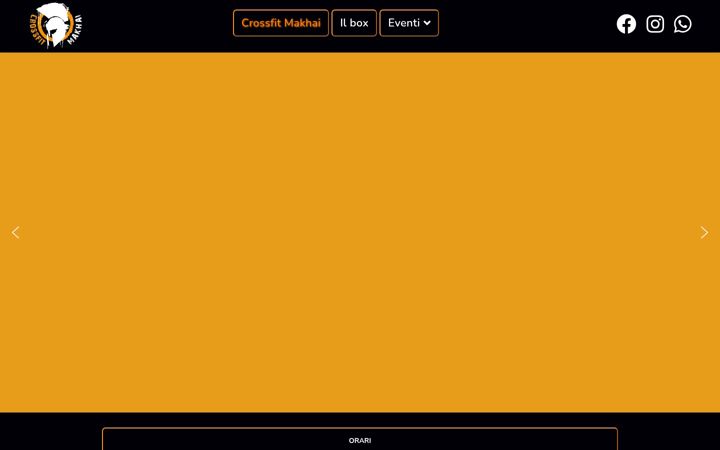Image resolution: width=720 pixels, height=450 pixels.
Task: Open the Instagram profile icon
Action: tap(655, 24)
